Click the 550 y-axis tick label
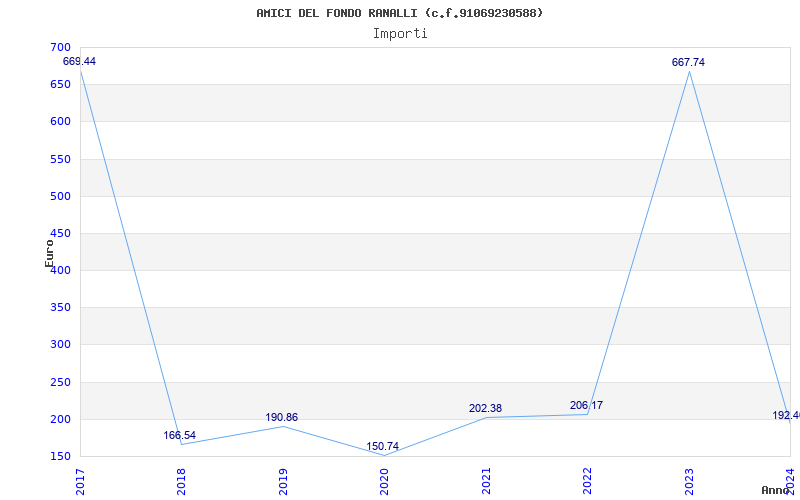Viewport: 800px width, 500px height. click(x=60, y=159)
